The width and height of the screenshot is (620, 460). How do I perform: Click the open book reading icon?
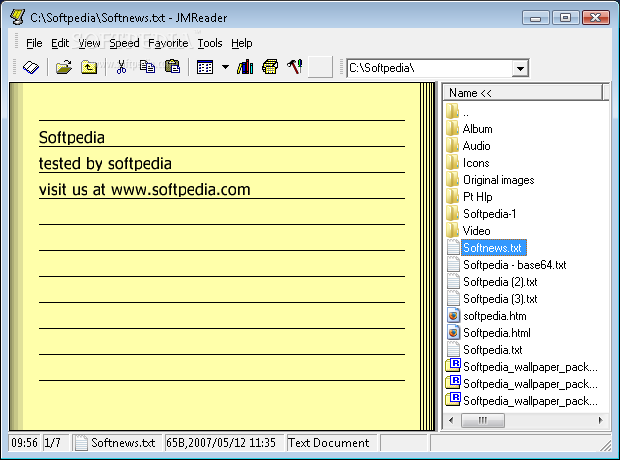point(31,67)
